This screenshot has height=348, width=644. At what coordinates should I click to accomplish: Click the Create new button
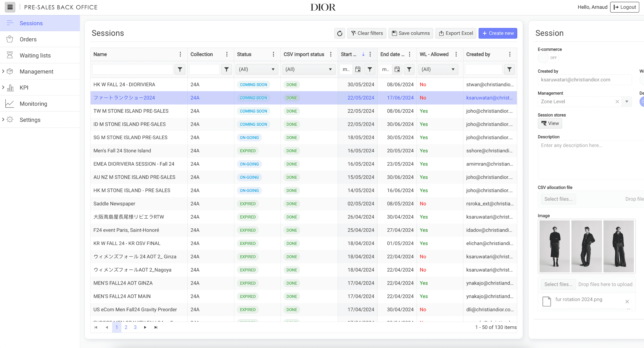tap(498, 33)
